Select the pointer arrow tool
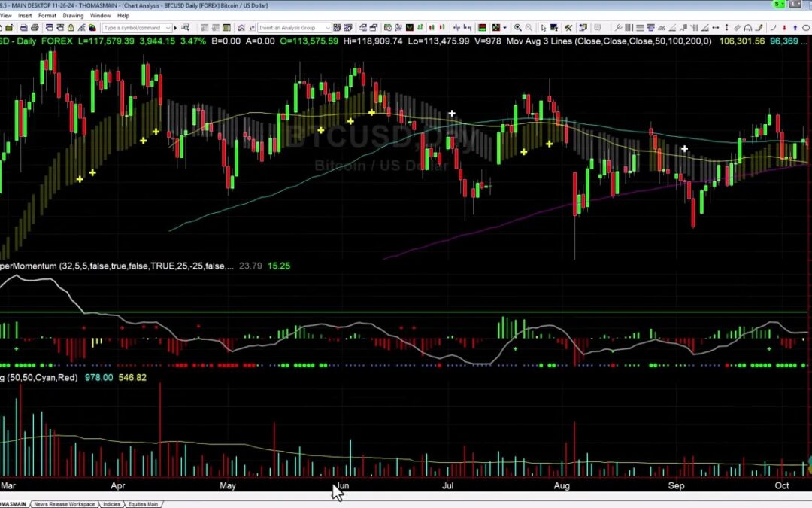Image resolution: width=812 pixels, height=508 pixels. (x=544, y=28)
